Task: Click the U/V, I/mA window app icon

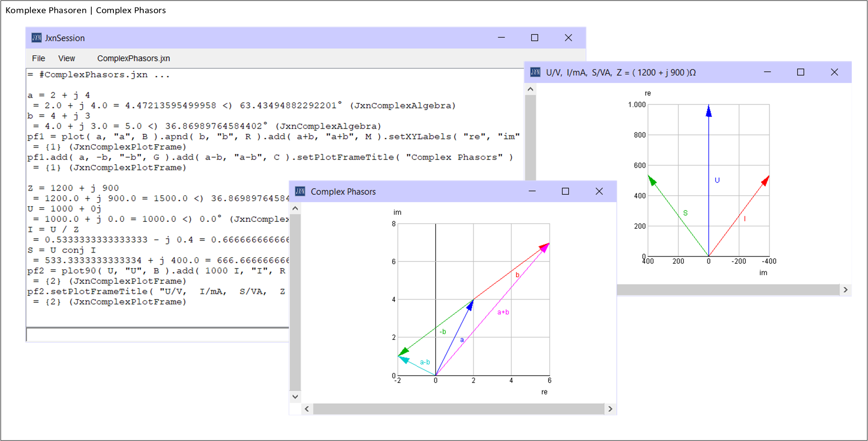Action: coord(535,72)
